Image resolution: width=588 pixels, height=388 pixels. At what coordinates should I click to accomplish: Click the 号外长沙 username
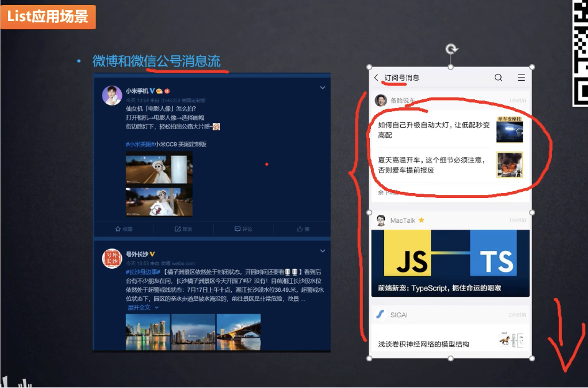point(137,254)
